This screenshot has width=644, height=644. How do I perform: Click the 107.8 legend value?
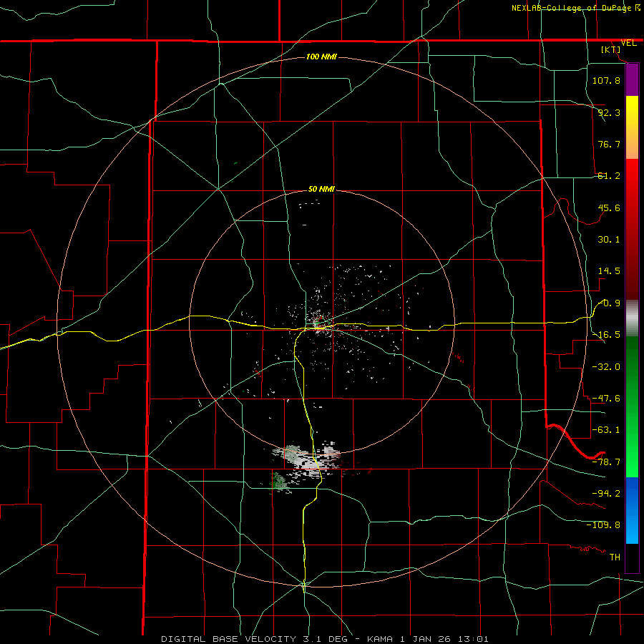(606, 80)
